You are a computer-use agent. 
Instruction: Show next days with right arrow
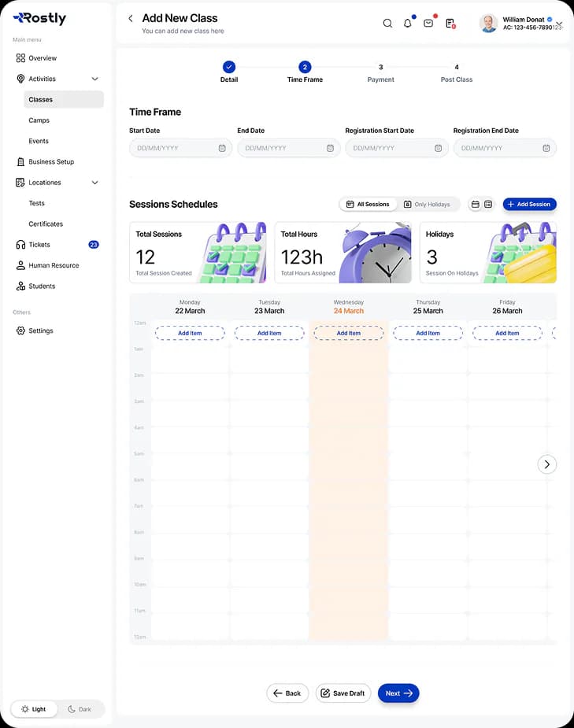coord(547,464)
